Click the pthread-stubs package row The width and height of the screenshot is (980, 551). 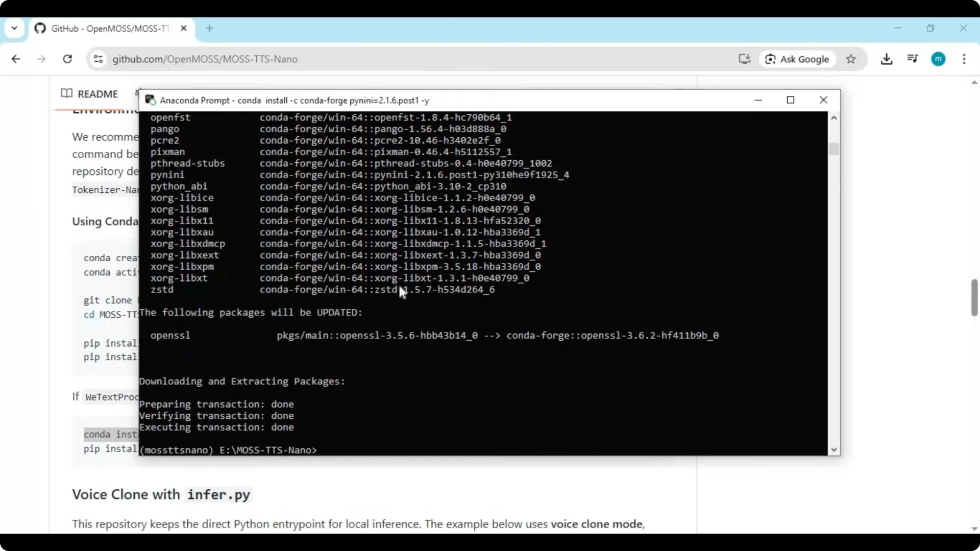pos(351,163)
